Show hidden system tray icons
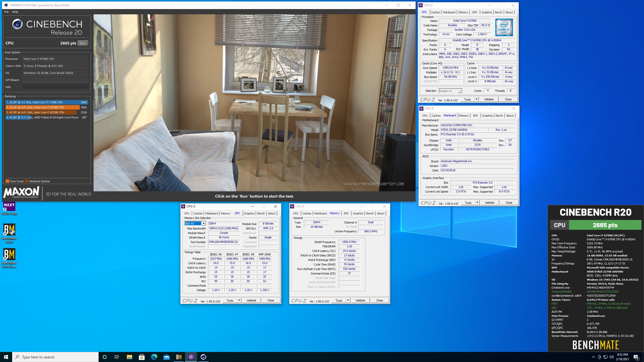The width and height of the screenshot is (644, 362). (593, 357)
